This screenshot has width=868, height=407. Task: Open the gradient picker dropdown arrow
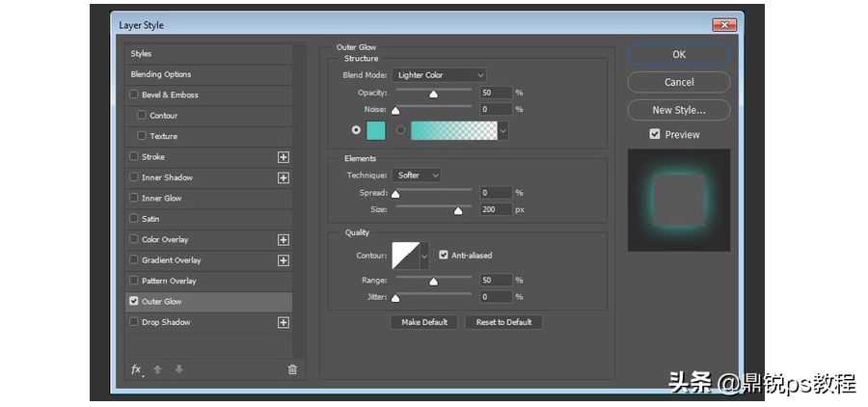[x=503, y=130]
